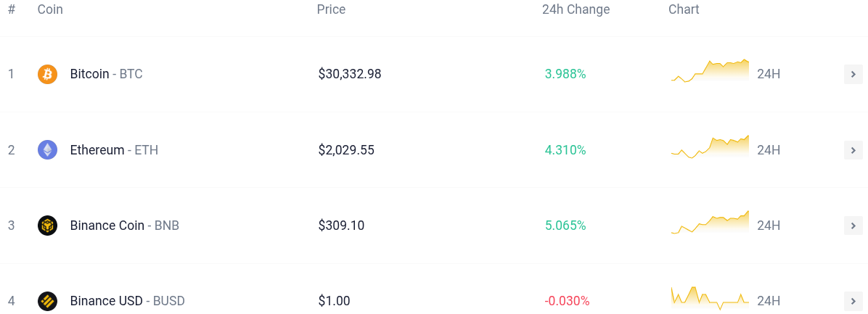Click the Ethereum diamond logo icon
This screenshot has width=868, height=314.
tap(47, 150)
